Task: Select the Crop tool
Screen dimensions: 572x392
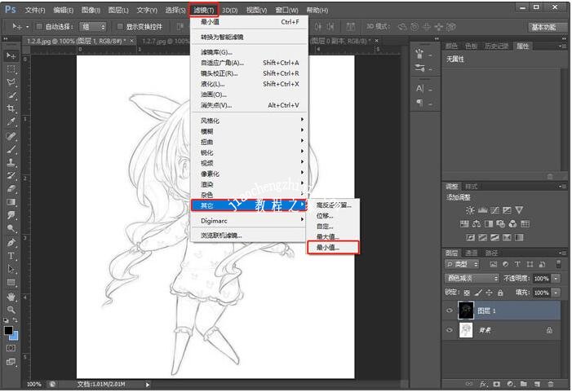Action: coord(11,108)
